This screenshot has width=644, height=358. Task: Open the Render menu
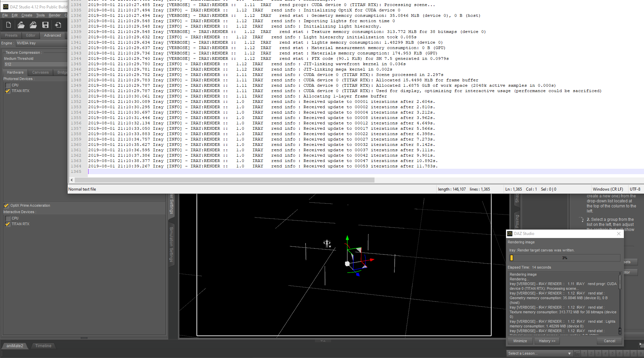55,15
